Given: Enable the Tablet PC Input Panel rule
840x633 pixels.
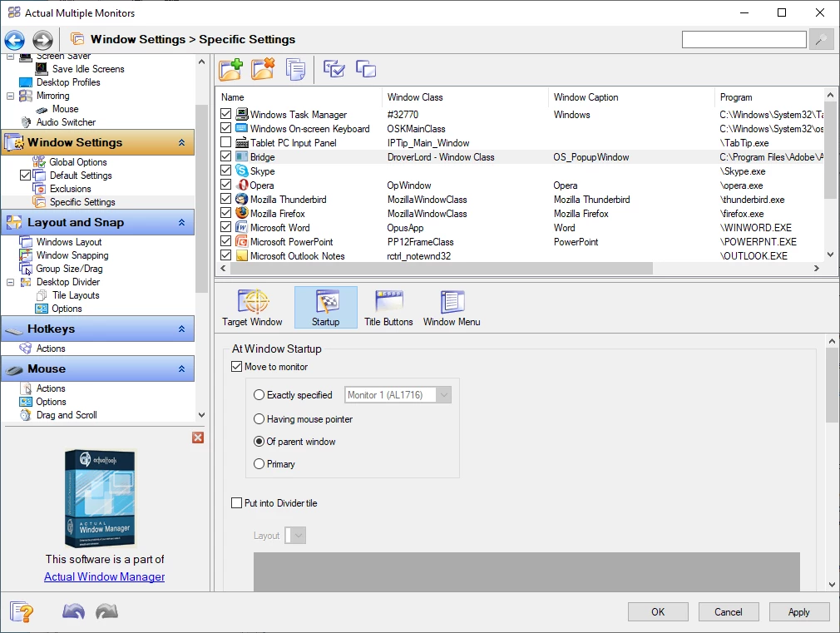Looking at the screenshot, I should (x=226, y=142).
